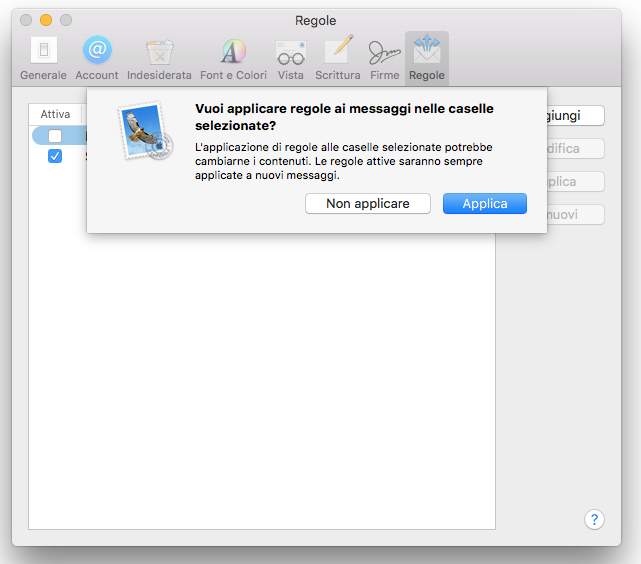Enable the unchecked rule checkbox

[x=55, y=136]
